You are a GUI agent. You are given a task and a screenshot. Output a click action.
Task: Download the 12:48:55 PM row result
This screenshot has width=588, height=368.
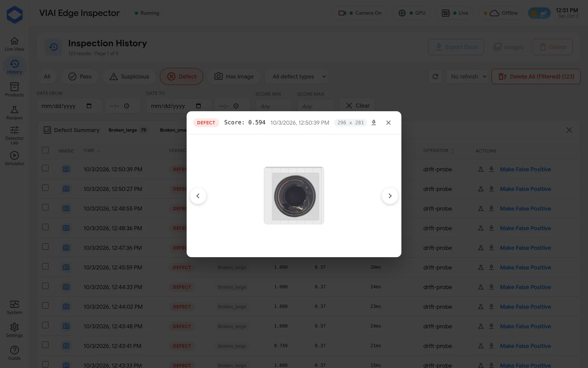pos(491,208)
